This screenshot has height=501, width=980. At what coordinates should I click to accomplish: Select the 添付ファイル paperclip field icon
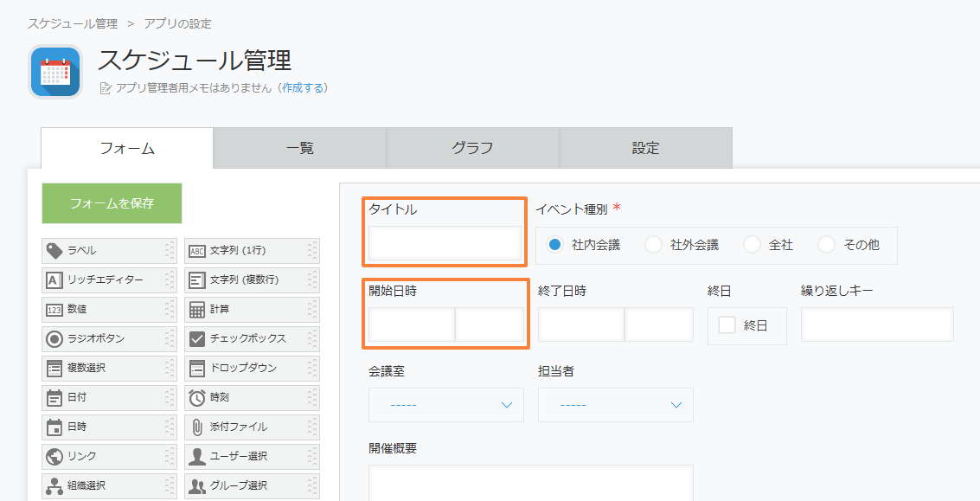[x=197, y=427]
